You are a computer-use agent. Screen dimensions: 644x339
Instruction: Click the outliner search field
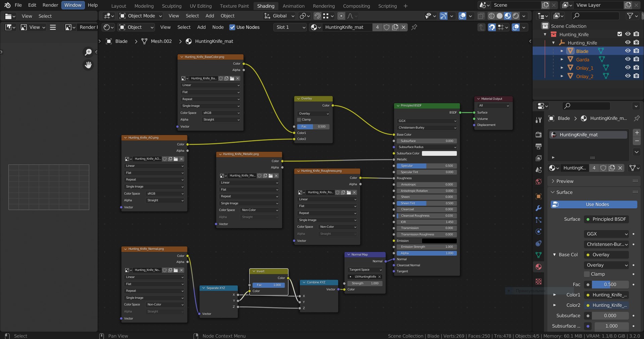(595, 16)
